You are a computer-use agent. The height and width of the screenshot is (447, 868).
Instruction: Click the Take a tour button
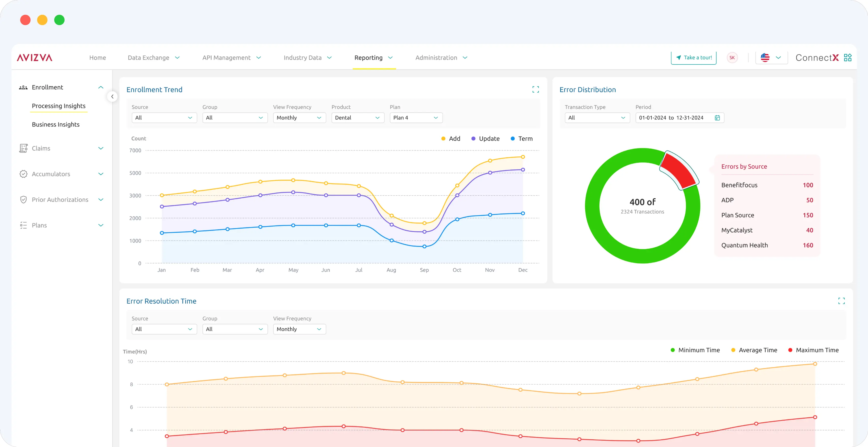pos(693,58)
